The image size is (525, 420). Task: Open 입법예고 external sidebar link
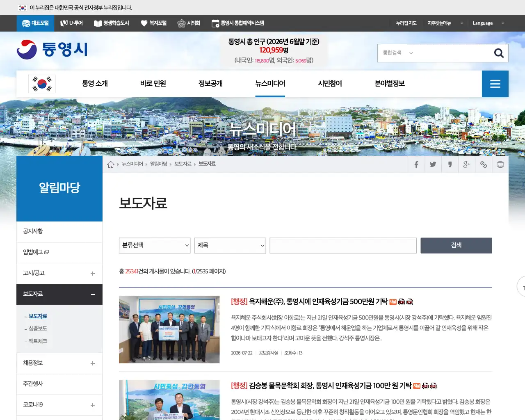59,253
